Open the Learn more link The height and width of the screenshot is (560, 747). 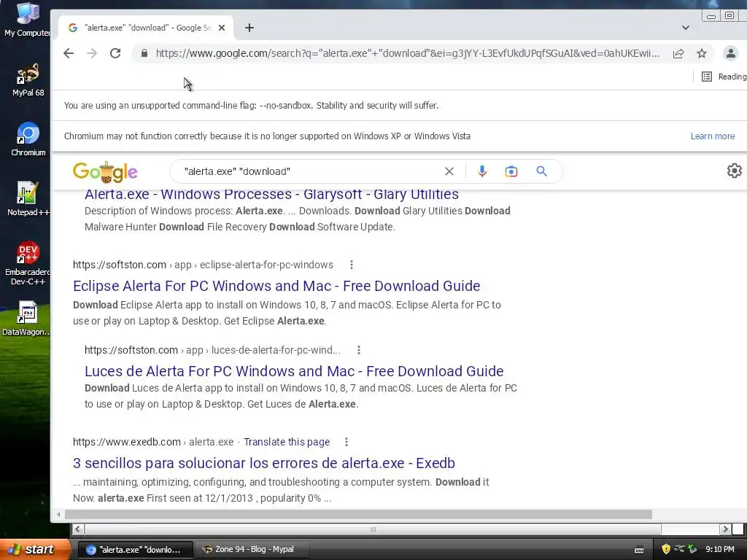point(713,136)
